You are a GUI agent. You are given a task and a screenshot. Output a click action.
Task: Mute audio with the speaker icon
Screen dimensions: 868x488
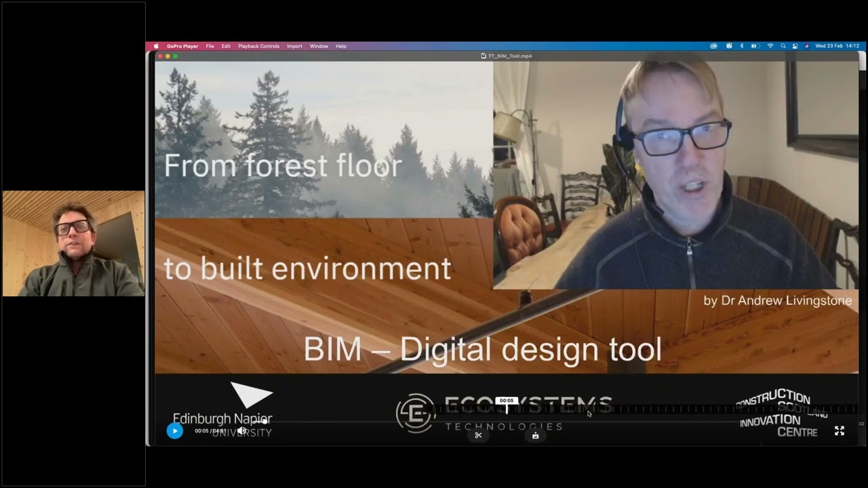pyautogui.click(x=241, y=430)
